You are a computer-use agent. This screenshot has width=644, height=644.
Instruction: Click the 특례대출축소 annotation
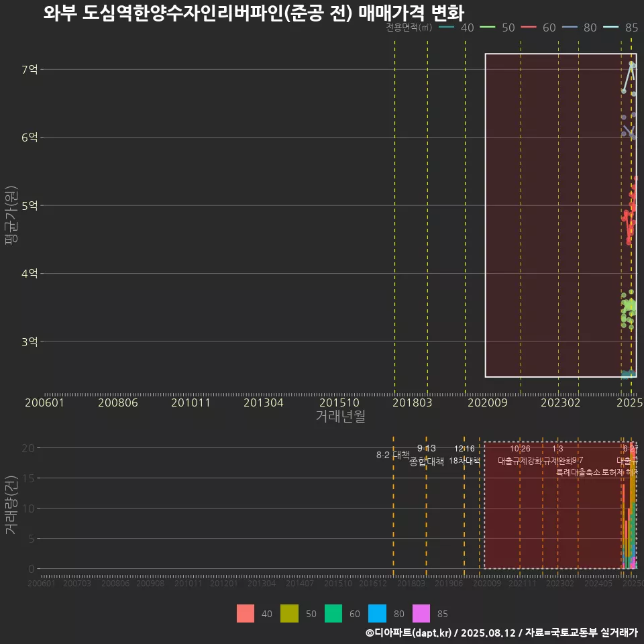pos(578,472)
